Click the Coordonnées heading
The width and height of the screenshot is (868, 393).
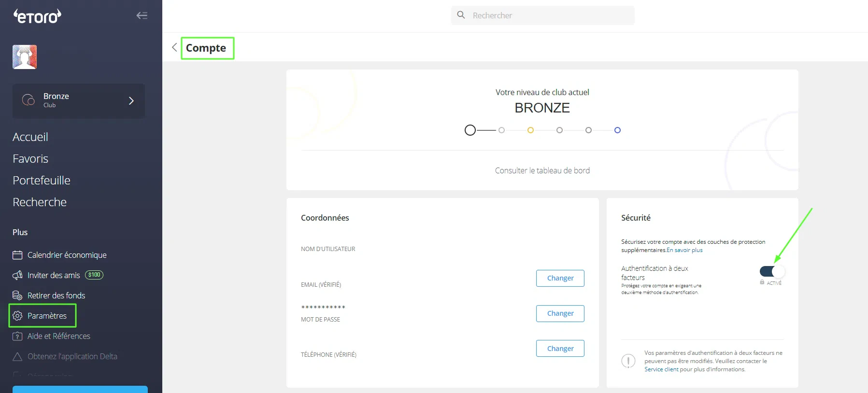point(325,218)
